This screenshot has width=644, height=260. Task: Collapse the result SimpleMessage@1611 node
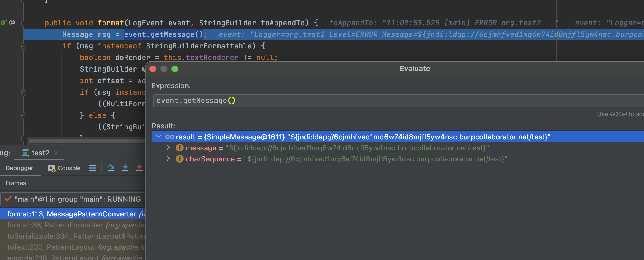[x=159, y=136]
